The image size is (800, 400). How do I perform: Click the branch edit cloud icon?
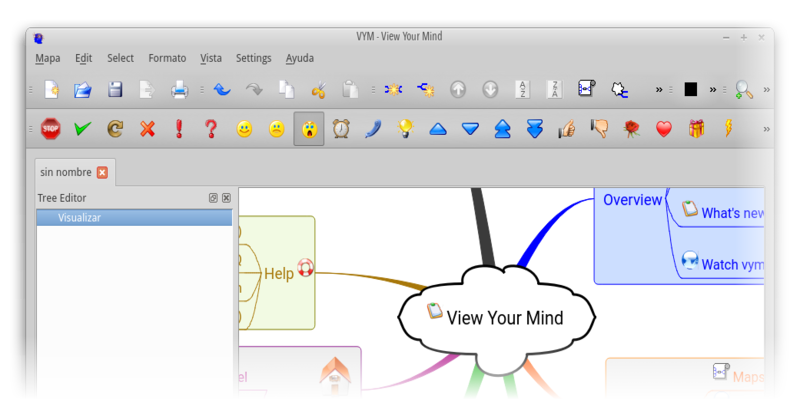pyautogui.click(x=619, y=90)
